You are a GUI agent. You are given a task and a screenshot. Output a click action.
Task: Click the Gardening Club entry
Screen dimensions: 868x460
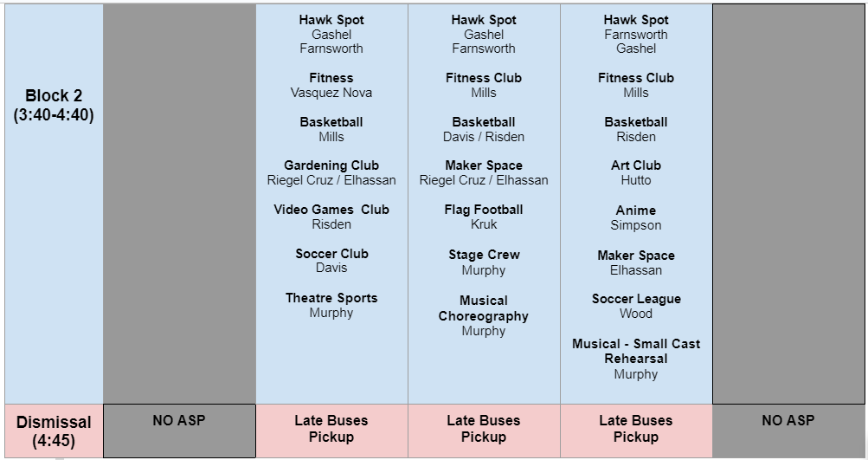point(331,165)
